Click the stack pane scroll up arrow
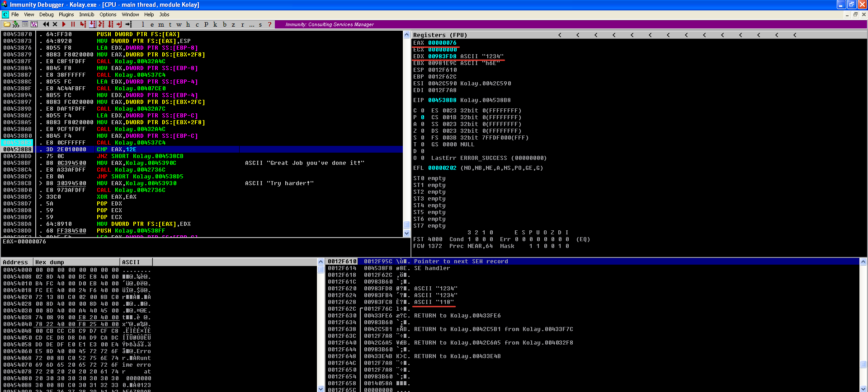This screenshot has width=868, height=392. (863, 261)
